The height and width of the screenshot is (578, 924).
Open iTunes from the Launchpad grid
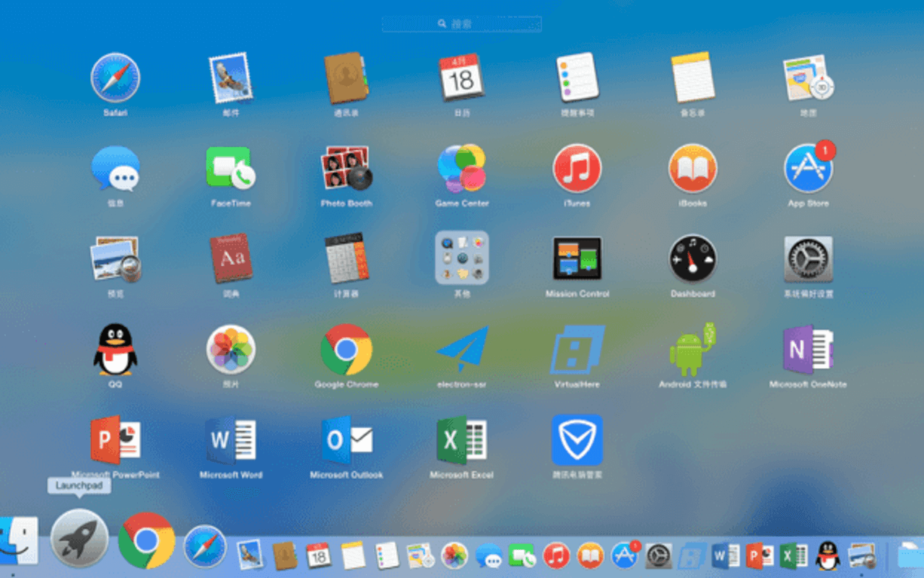pyautogui.click(x=577, y=168)
